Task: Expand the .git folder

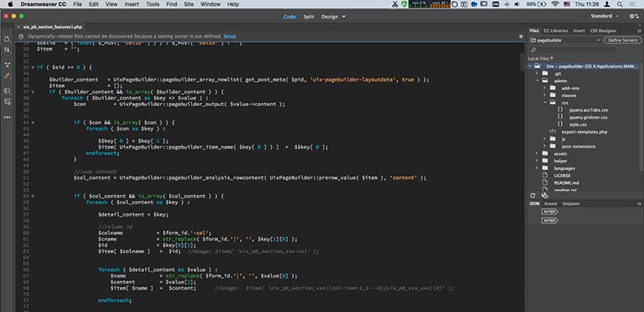Action: 537,73
